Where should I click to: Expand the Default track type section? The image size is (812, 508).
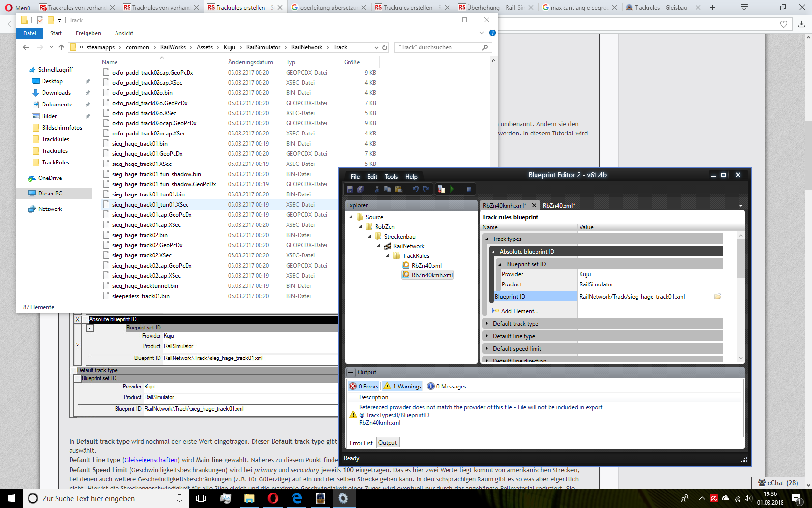tap(487, 324)
